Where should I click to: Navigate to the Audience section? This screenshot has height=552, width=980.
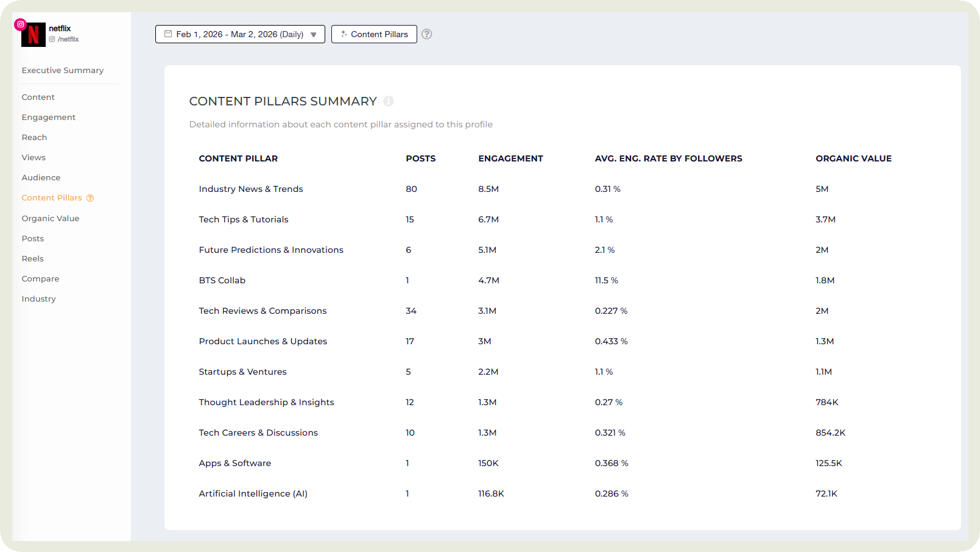[x=41, y=177]
